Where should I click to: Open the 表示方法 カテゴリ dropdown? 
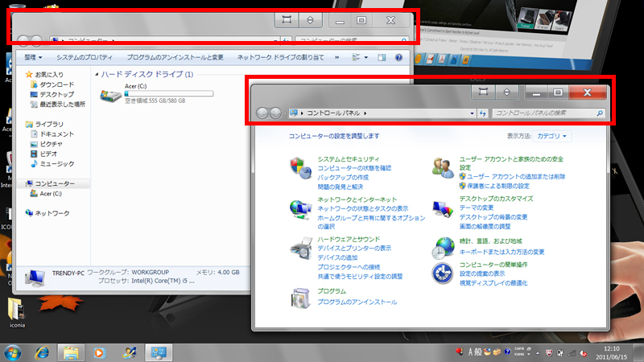coord(552,137)
